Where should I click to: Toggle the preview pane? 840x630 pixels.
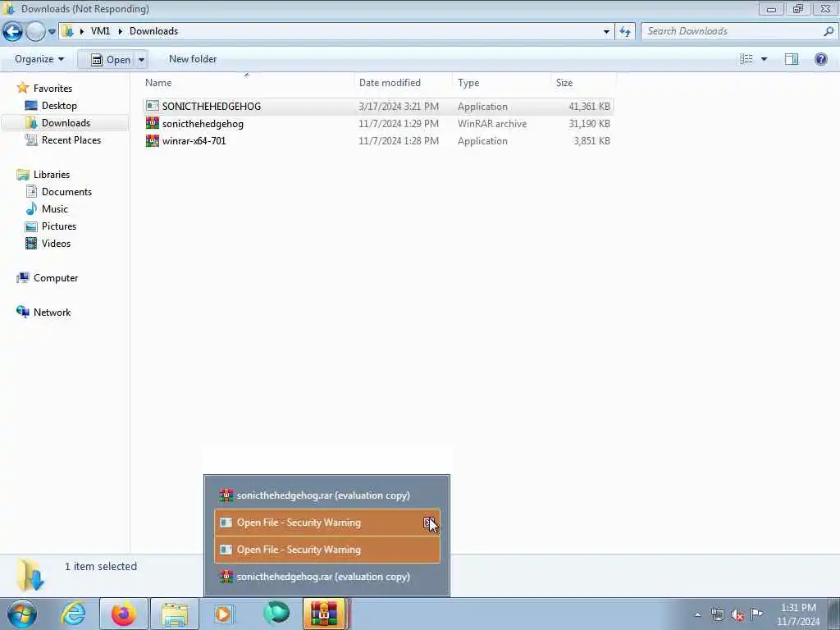pyautogui.click(x=792, y=59)
